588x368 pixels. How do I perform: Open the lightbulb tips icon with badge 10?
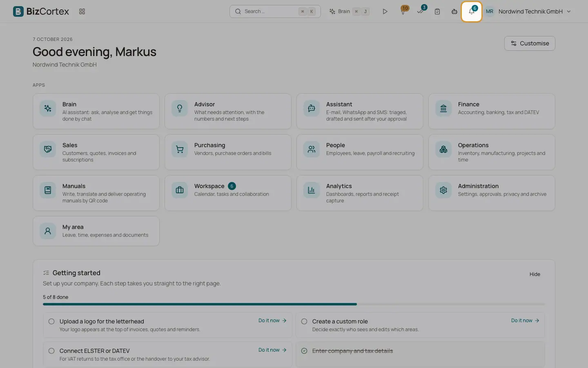pyautogui.click(x=403, y=11)
